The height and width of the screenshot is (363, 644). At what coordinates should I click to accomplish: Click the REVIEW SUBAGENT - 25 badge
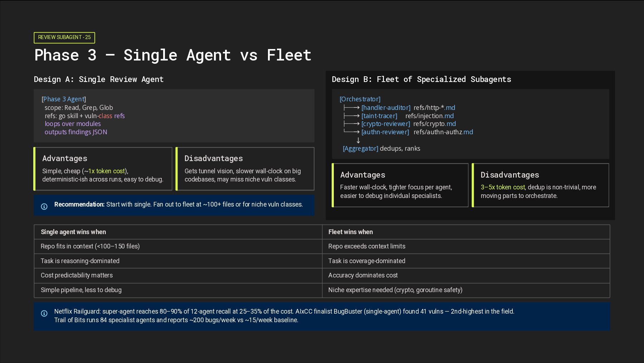64,38
